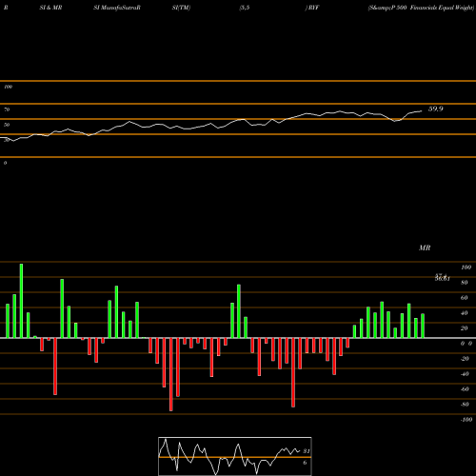Click the 6 value in mini chart
Viewport: 476px width, 476px height.
coord(305,463)
